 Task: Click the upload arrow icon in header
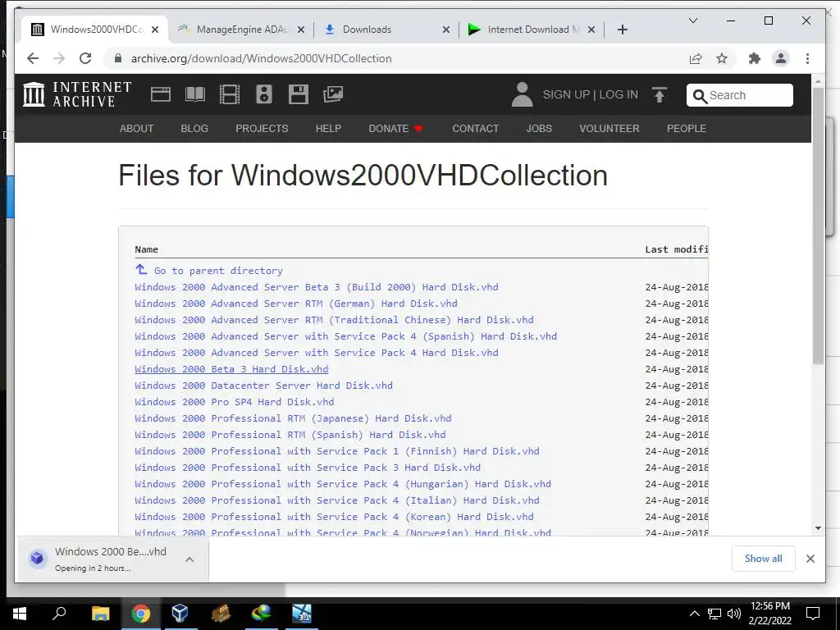point(660,95)
